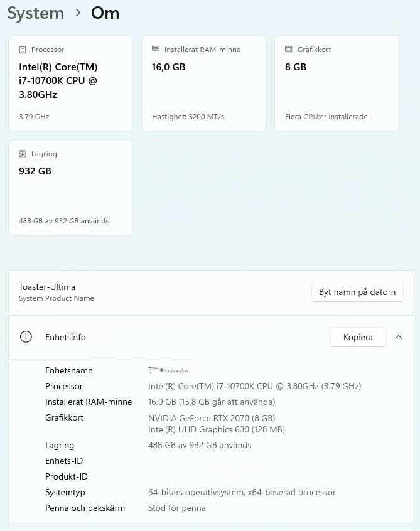The image size is (420, 531).
Task: Open the Processor info card
Action: pyautogui.click(x=71, y=83)
